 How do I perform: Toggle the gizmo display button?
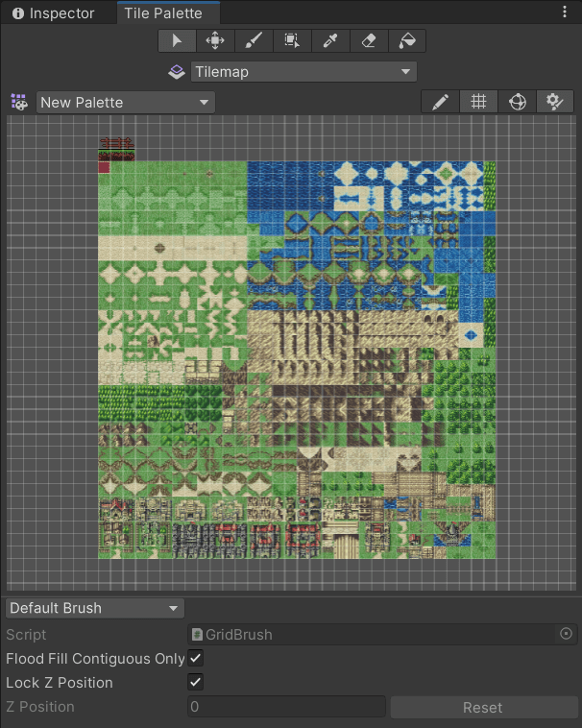click(x=517, y=102)
